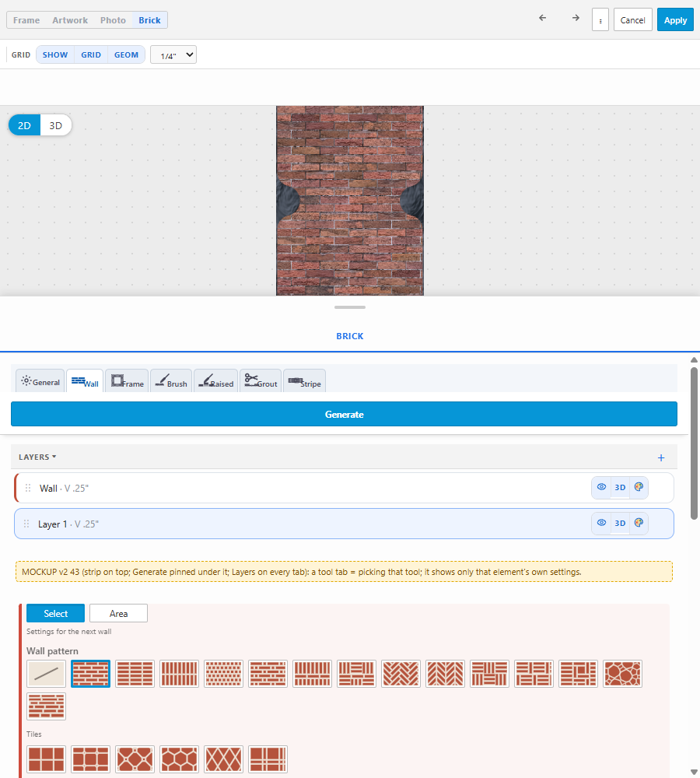700x778 pixels.
Task: Select the square grid tile pattern
Action: (46, 759)
